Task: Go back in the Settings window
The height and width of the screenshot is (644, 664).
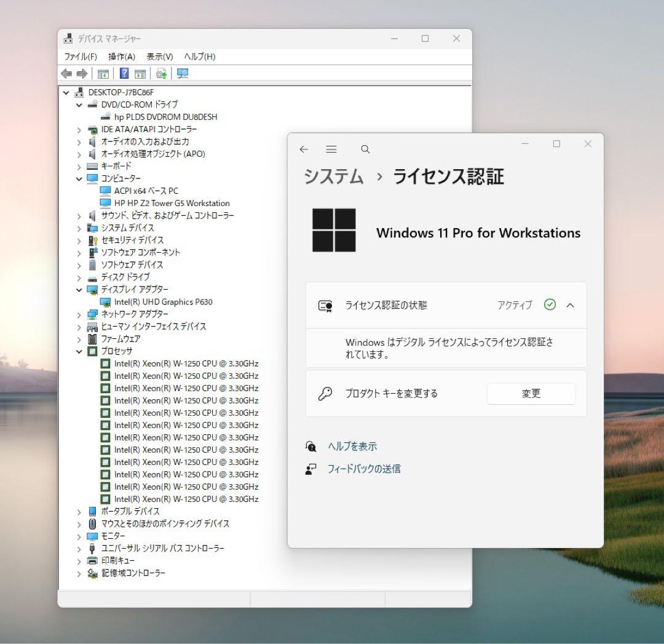Action: coord(304,149)
